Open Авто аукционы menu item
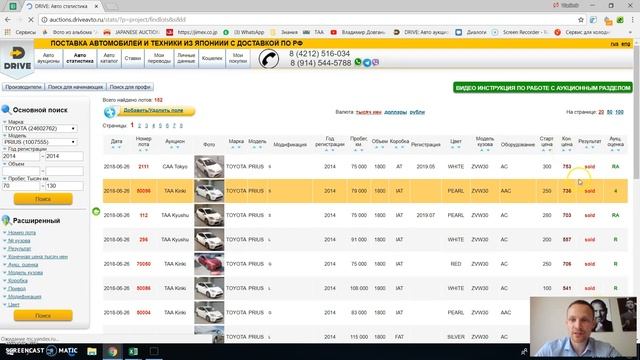 49,58
